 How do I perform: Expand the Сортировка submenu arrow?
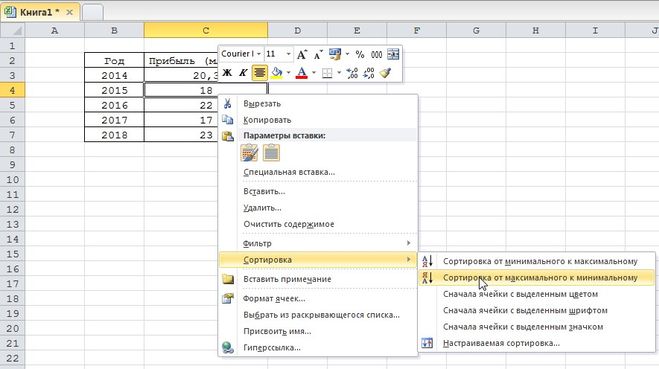(x=409, y=259)
